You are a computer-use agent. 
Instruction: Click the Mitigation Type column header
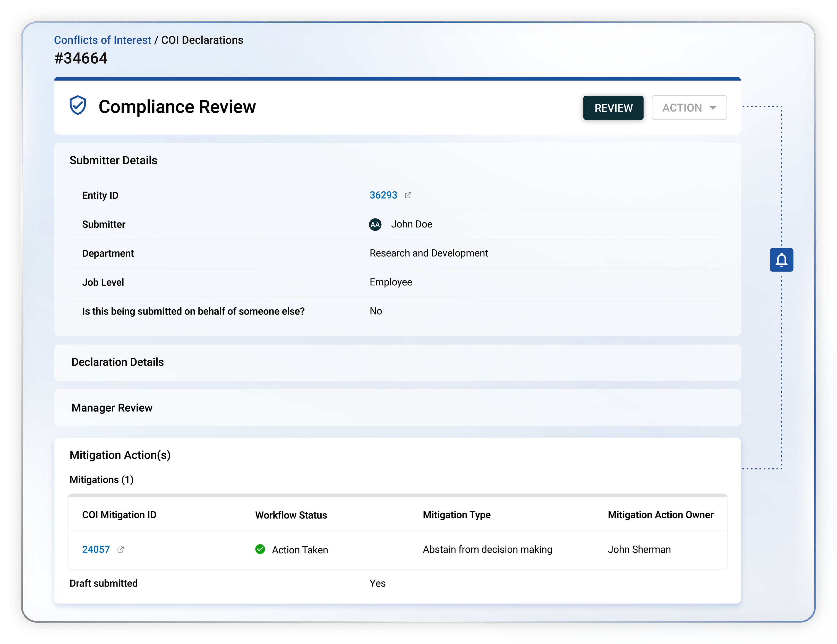click(456, 515)
